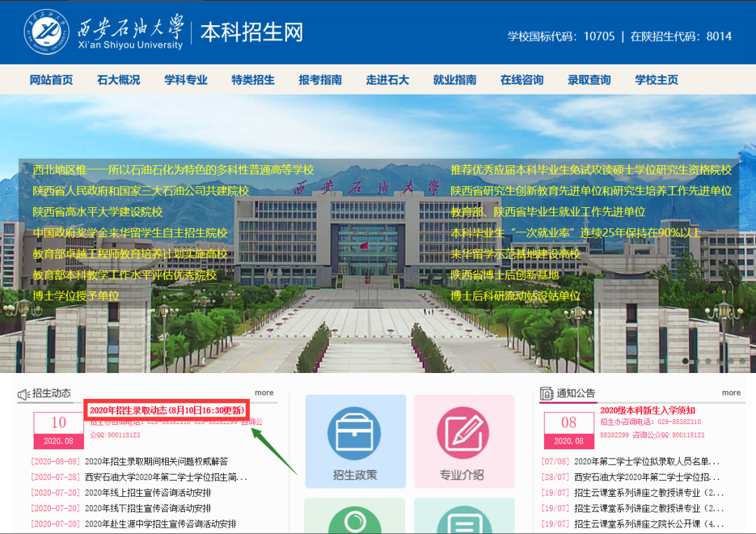This screenshot has height=534, width=756.
Task: Click banner text 陕西省博士后创新基地
Action: (x=504, y=275)
